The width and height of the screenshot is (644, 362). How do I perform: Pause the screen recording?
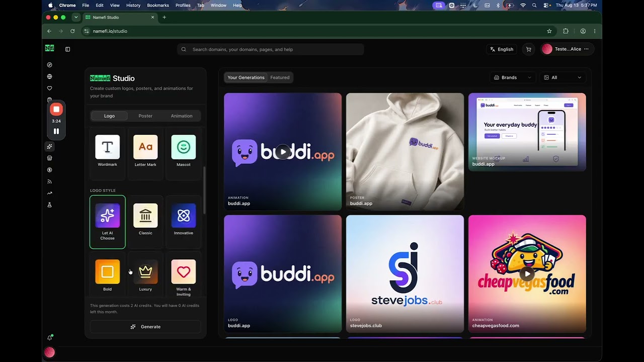[56, 131]
